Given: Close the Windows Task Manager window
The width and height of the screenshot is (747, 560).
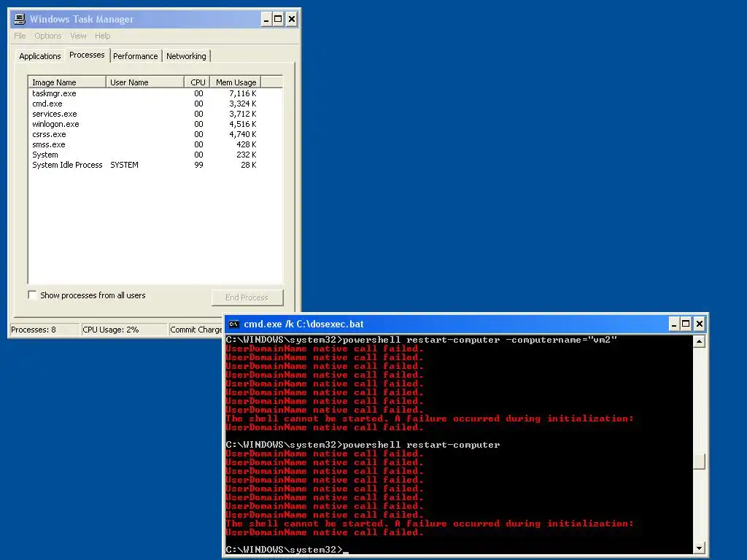Looking at the screenshot, I should [292, 19].
